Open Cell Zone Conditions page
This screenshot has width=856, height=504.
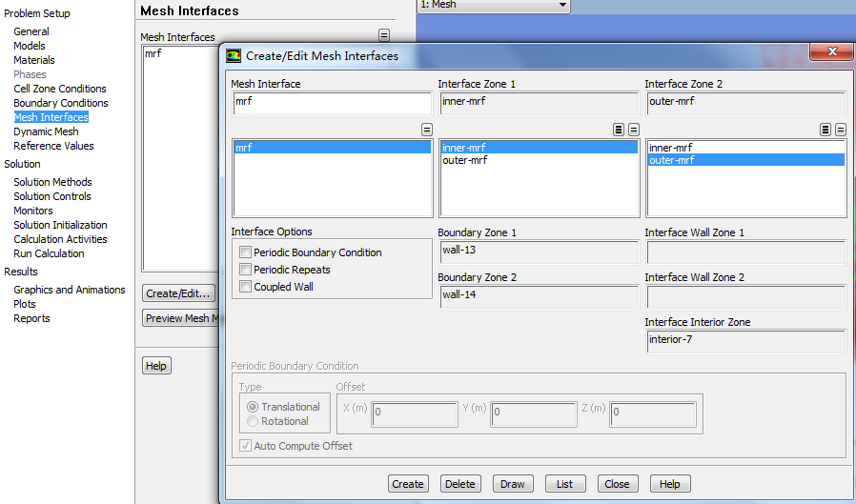[x=60, y=89]
